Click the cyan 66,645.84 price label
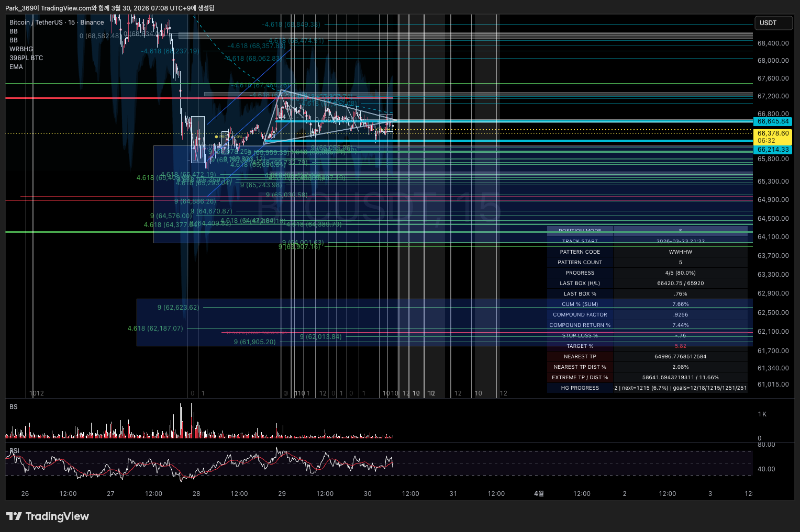 pos(773,121)
